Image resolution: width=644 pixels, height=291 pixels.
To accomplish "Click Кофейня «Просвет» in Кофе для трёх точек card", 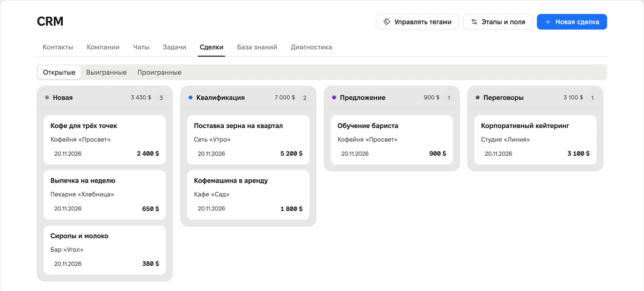I will (x=80, y=140).
